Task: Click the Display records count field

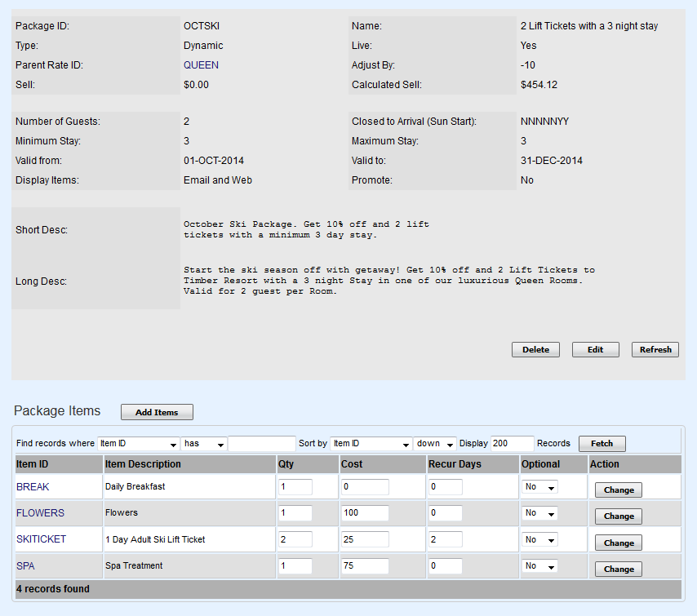Action: point(512,444)
